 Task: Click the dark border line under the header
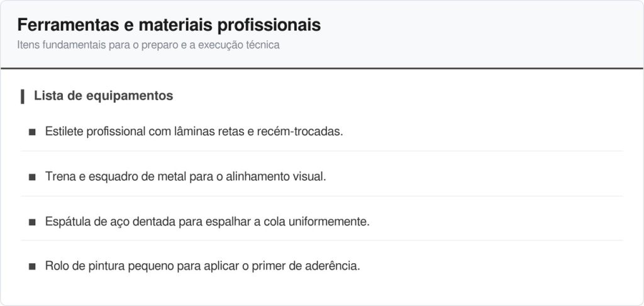tap(322, 68)
